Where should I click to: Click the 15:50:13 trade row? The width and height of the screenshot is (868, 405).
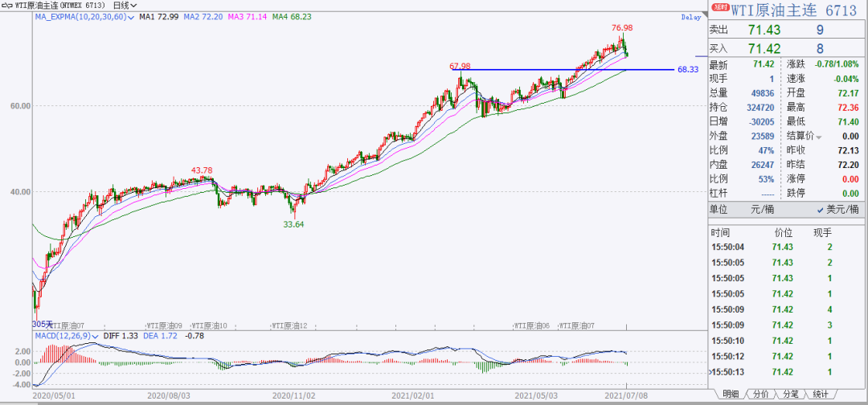787,372
